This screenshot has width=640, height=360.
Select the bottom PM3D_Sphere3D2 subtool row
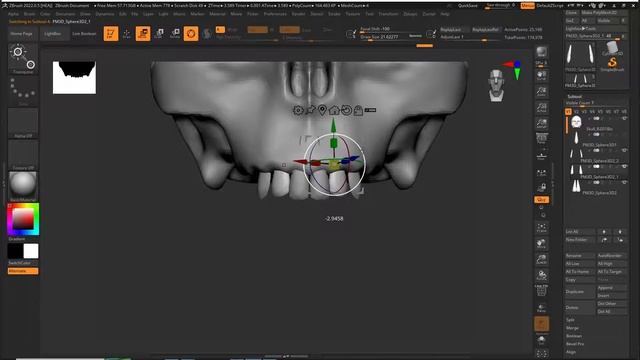[597, 187]
